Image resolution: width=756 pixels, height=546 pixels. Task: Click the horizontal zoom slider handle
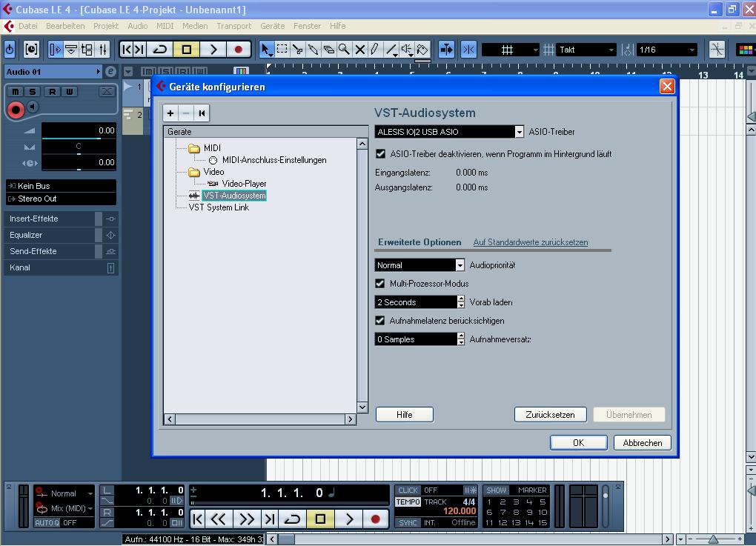point(714,539)
